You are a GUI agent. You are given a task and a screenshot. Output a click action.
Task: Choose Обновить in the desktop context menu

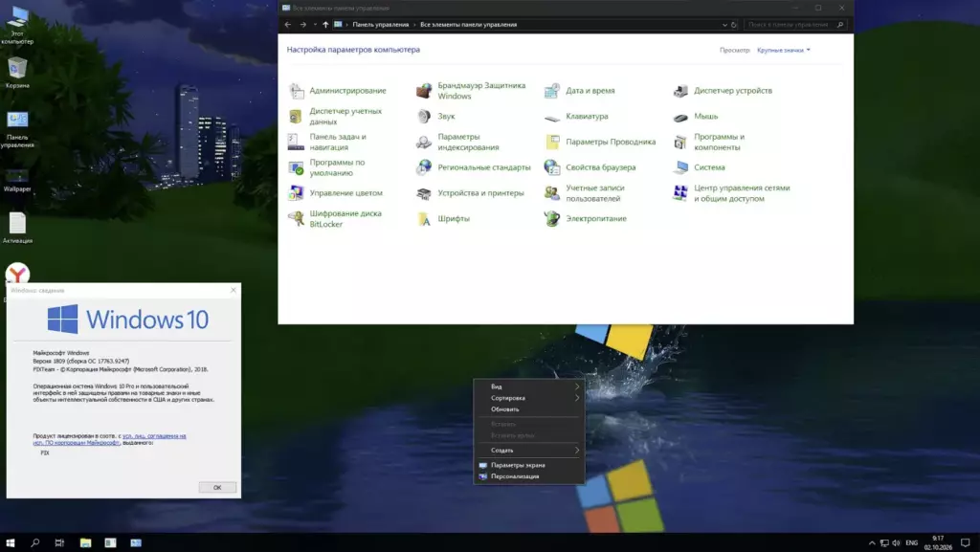tap(529, 409)
